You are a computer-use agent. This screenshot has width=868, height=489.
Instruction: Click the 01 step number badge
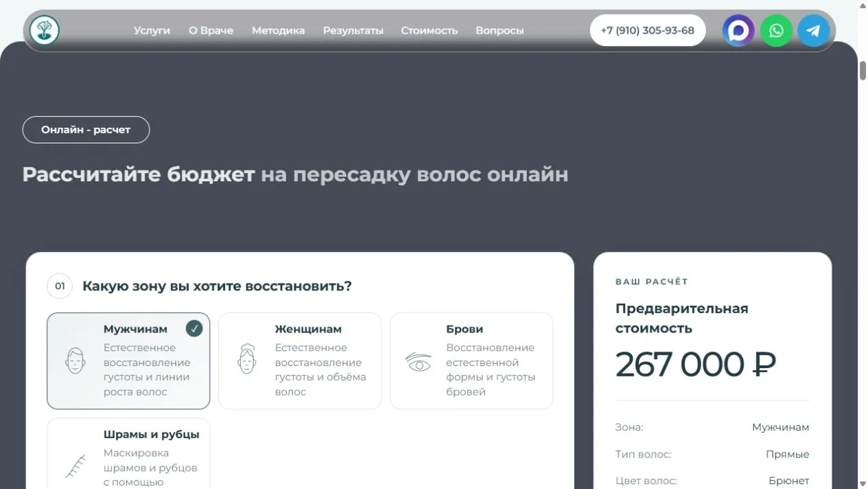pos(60,286)
